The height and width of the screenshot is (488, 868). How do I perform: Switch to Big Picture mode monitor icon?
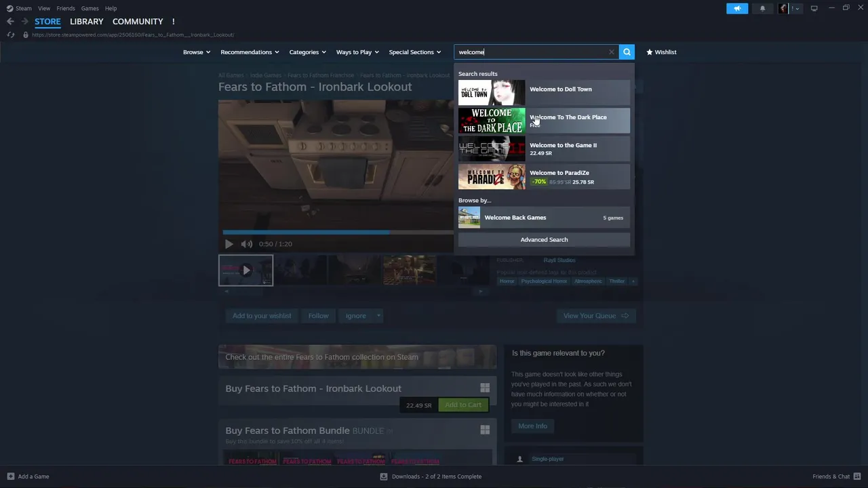pos(814,8)
